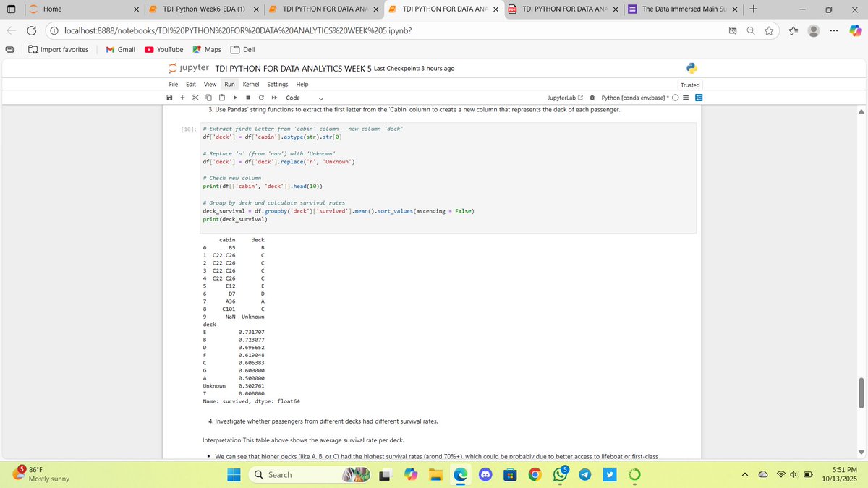This screenshot has height=488, width=868.
Task: Refresh the page in Edge
Action: (x=33, y=30)
